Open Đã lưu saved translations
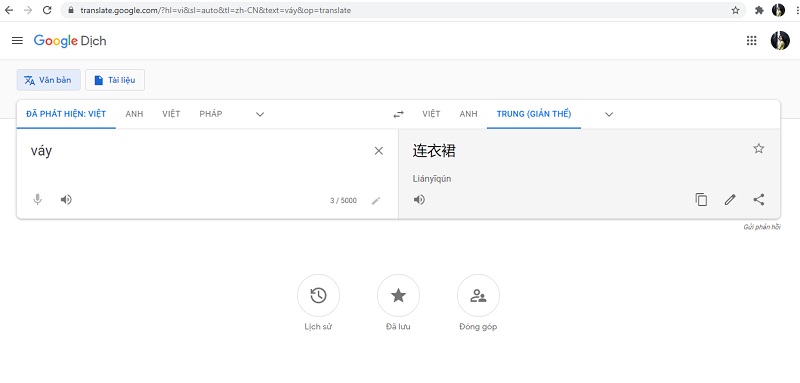The image size is (800, 383). pos(398,295)
